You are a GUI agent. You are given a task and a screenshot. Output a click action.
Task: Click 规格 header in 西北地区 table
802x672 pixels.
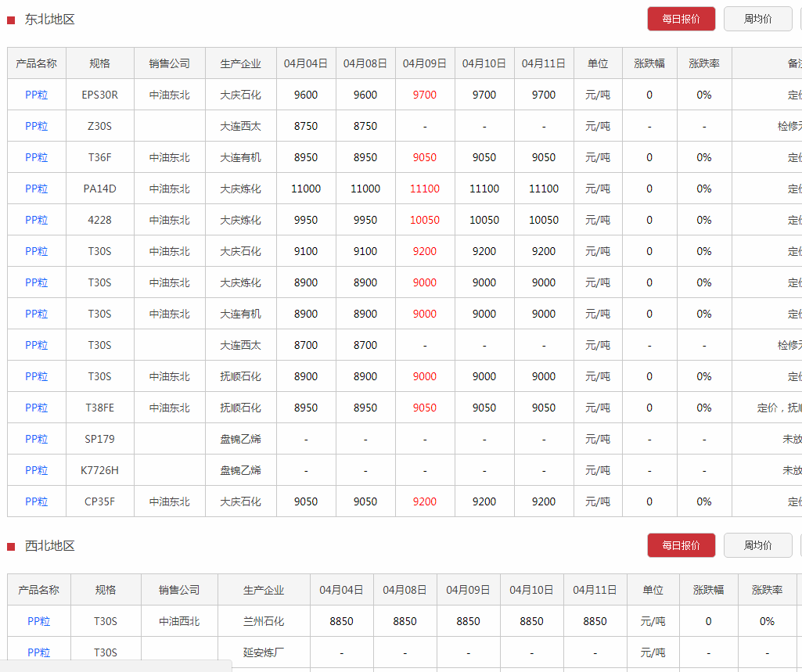coord(106,590)
